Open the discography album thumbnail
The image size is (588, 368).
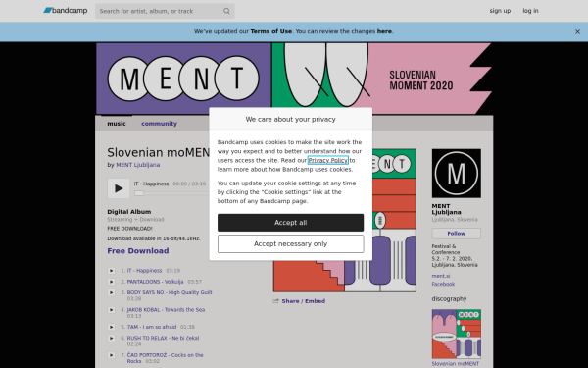coord(456,334)
